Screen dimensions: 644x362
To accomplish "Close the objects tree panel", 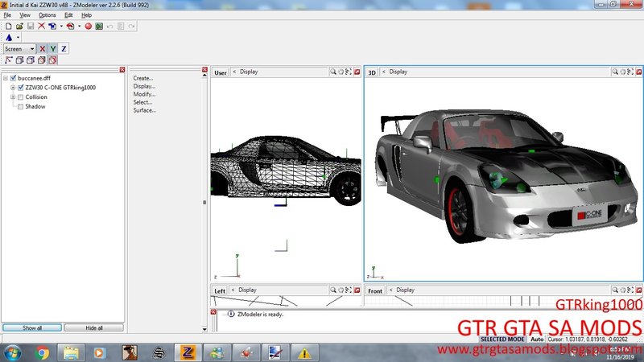I will (122, 70).
